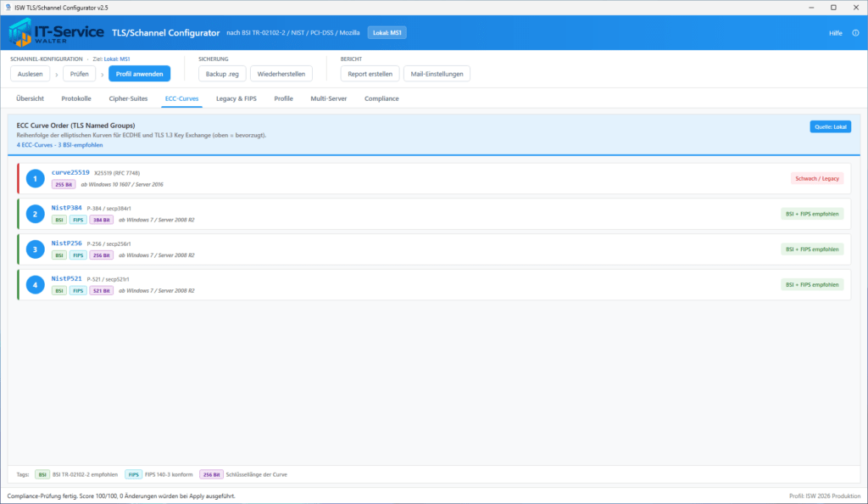The width and height of the screenshot is (868, 504).
Task: Click the Schwach / Legacy label
Action: tap(817, 178)
